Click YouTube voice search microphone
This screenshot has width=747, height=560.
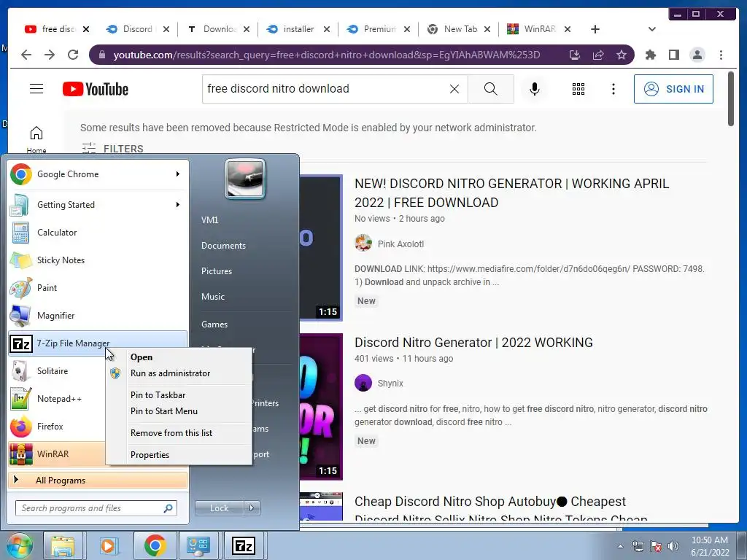535,89
